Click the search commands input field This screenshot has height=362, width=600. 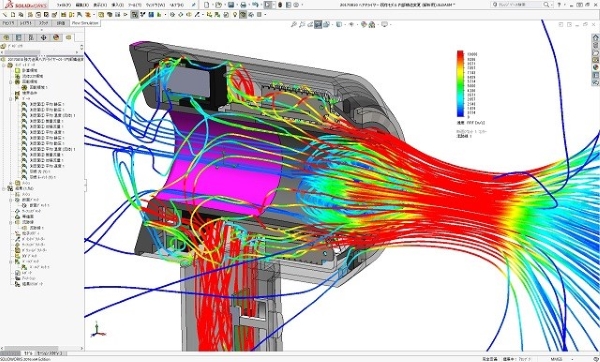click(521, 5)
